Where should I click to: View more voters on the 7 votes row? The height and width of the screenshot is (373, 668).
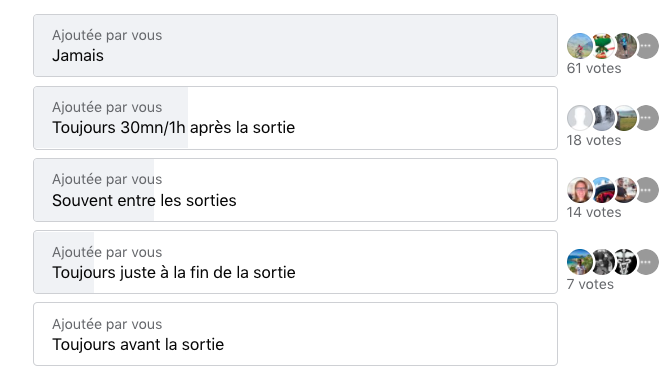click(646, 262)
